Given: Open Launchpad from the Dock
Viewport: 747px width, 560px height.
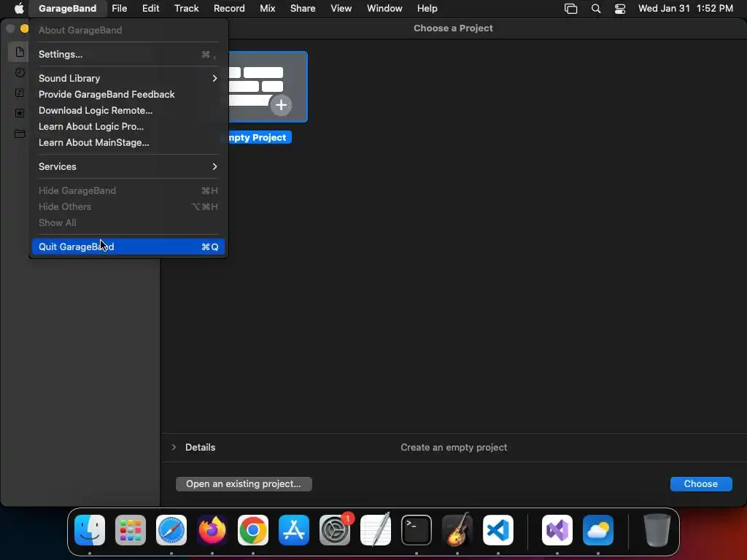Looking at the screenshot, I should pyautogui.click(x=131, y=530).
